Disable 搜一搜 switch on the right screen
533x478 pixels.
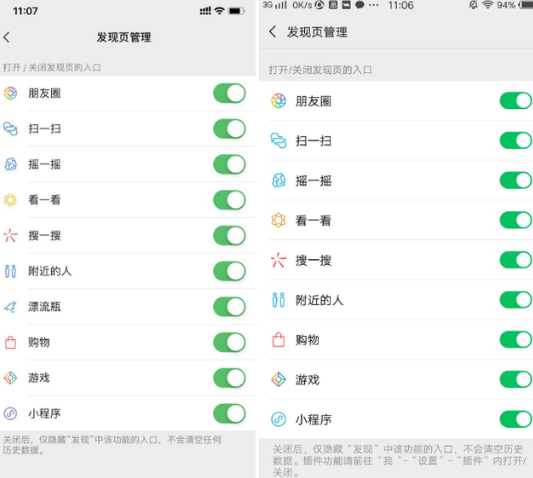tap(516, 260)
